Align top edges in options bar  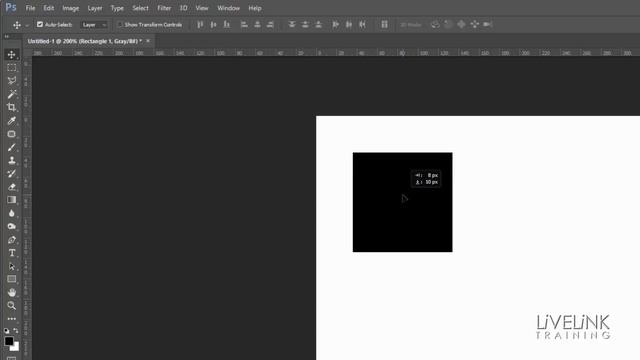point(200,24)
